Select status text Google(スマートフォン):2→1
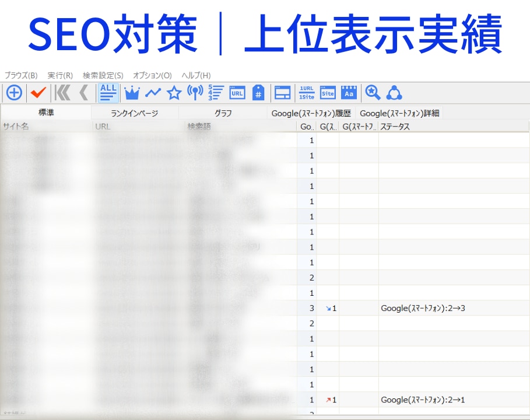 tap(423, 400)
